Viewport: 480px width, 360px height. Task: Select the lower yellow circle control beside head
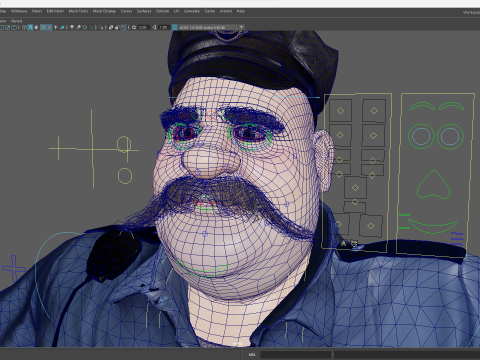(x=125, y=176)
